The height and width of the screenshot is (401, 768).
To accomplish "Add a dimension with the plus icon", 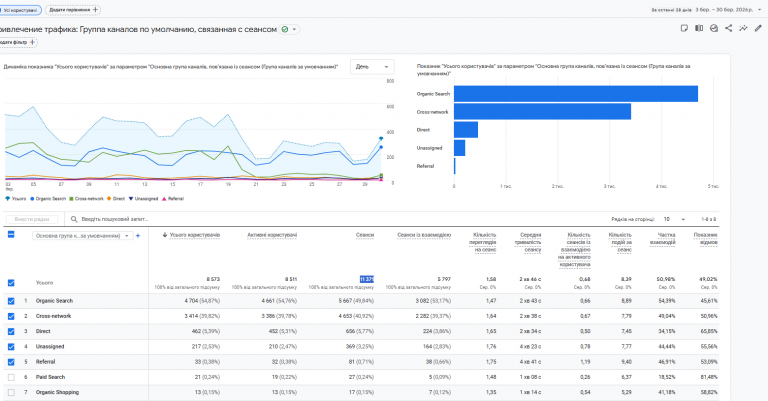I will pos(138,236).
